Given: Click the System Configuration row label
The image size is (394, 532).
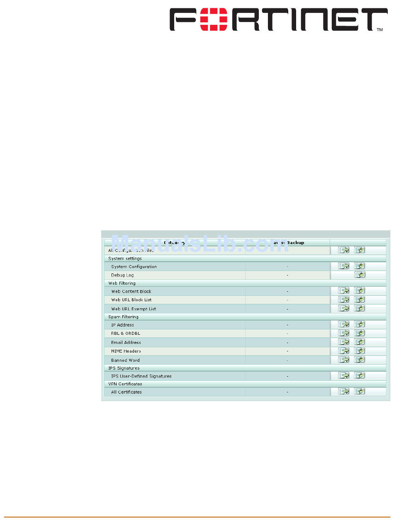Looking at the screenshot, I should point(134,267).
